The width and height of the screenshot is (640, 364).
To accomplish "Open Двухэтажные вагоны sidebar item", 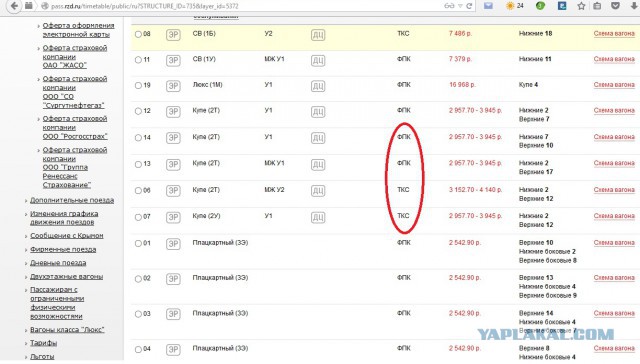I will tap(67, 277).
